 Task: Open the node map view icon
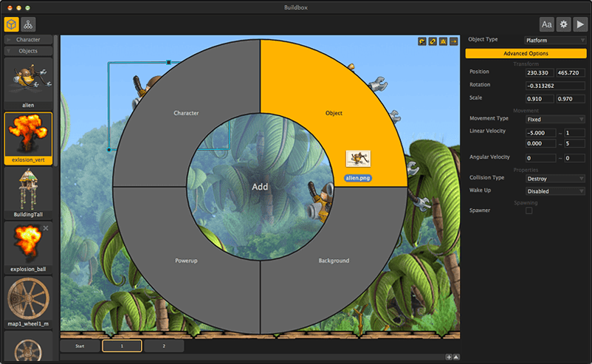pos(28,24)
